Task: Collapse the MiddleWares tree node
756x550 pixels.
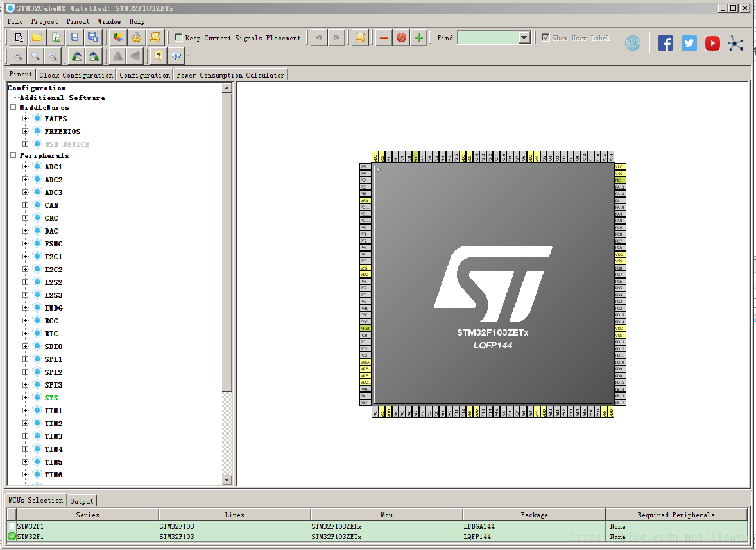Action: (13, 107)
